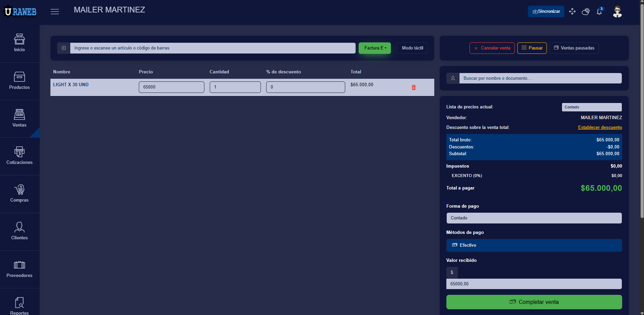Open the hamburger sidebar menu
This screenshot has width=644, height=315.
55,12
